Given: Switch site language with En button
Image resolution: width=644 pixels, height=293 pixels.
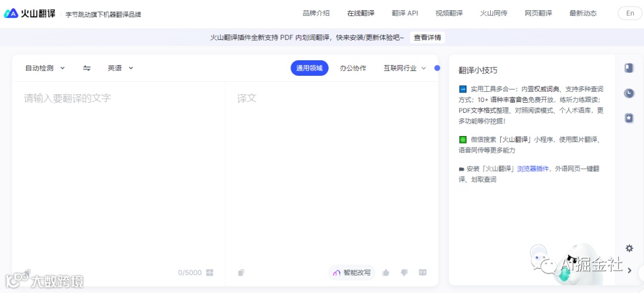Looking at the screenshot, I should click(x=630, y=13).
